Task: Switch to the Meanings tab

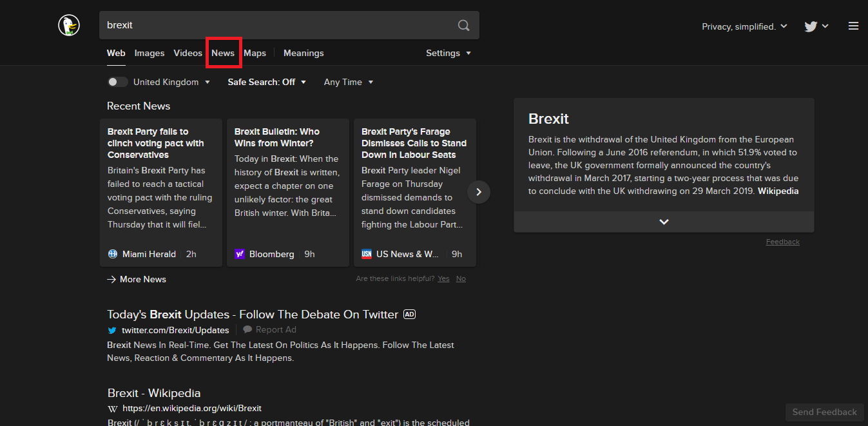Action: pos(304,53)
